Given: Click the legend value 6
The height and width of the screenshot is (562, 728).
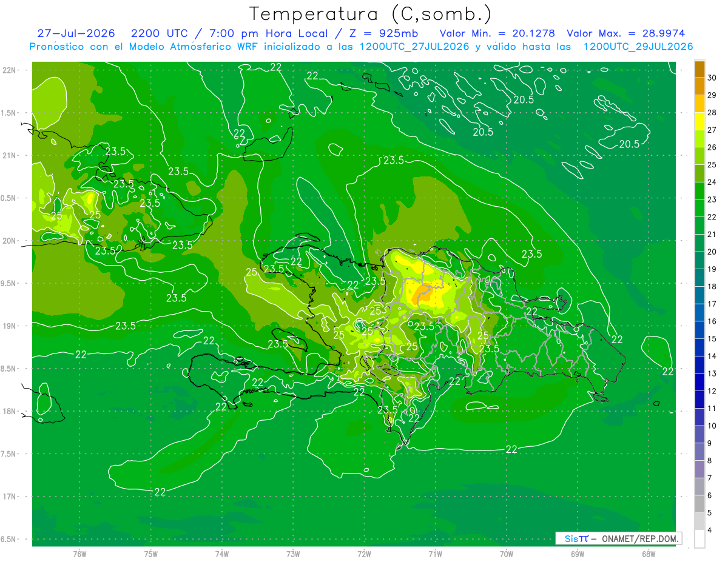Looking at the screenshot, I should [x=710, y=495].
